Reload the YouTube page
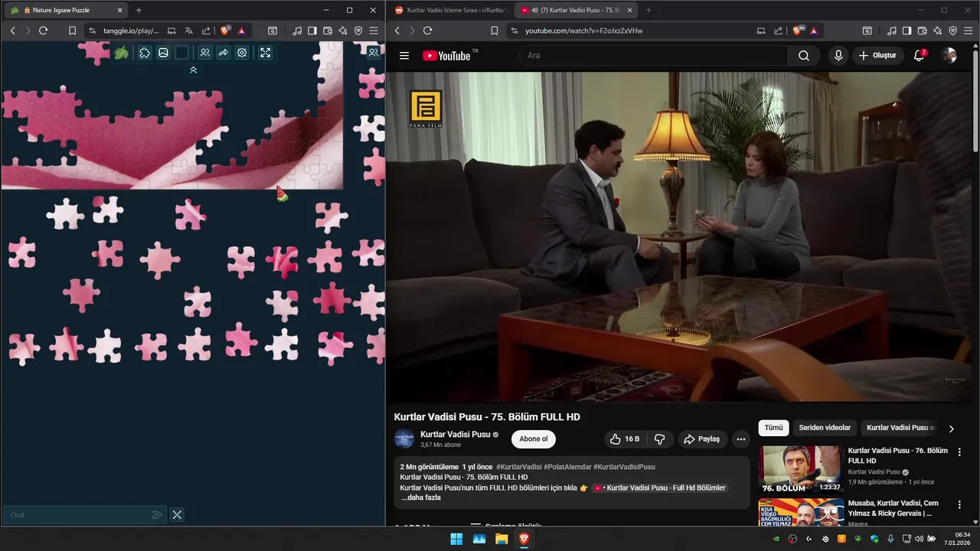The image size is (980, 551). (x=427, y=31)
